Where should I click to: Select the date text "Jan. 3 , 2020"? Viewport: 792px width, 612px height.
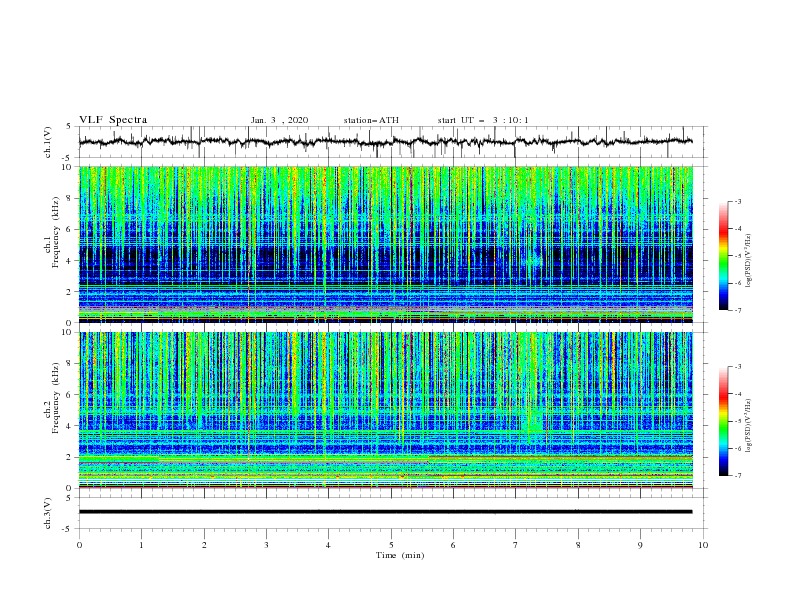click(x=279, y=120)
